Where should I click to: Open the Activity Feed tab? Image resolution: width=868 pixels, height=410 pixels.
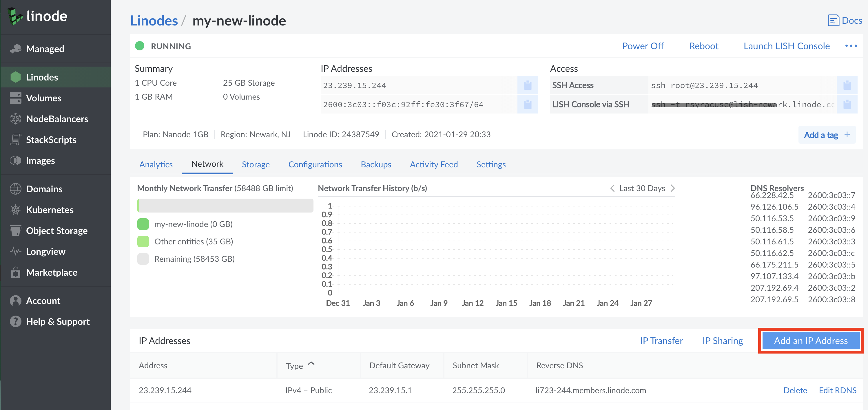pos(433,164)
